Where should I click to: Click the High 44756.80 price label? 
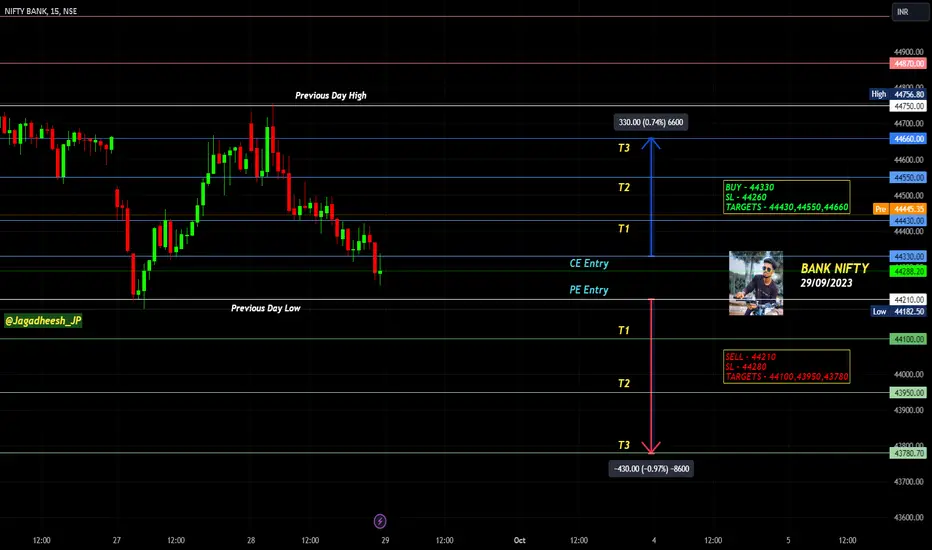[x=898, y=94]
